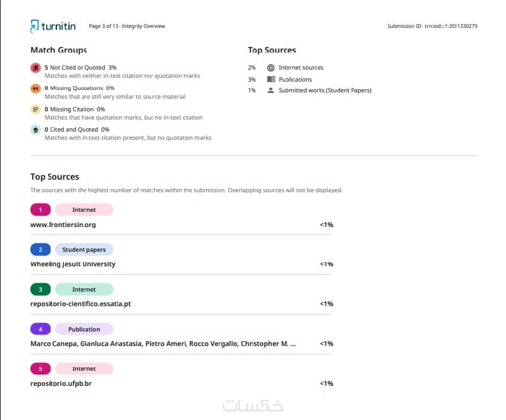The width and height of the screenshot is (506, 420).
Task: Click the orange Missing Quotations icon
Action: point(35,89)
